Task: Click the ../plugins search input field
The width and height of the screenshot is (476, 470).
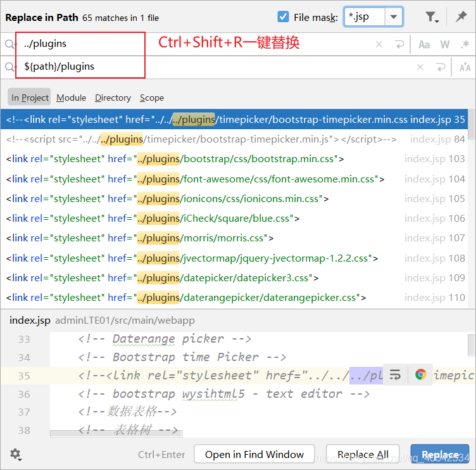Action: pos(194,44)
